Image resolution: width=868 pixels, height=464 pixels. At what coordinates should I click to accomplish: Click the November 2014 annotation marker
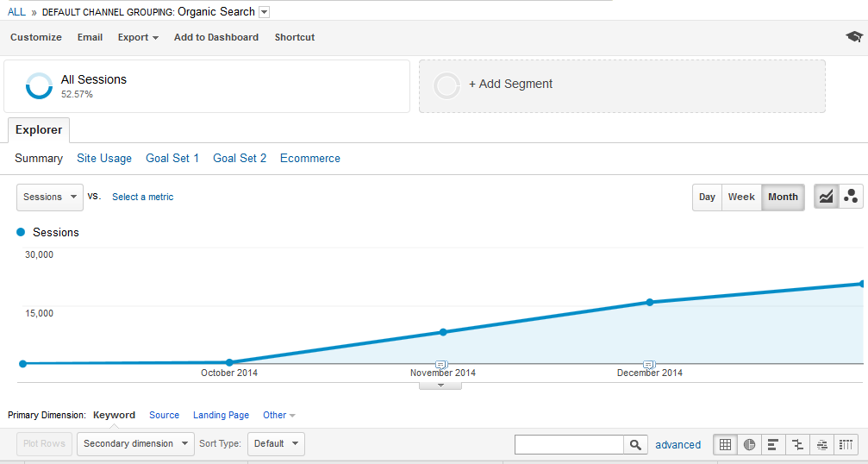pyautogui.click(x=441, y=364)
